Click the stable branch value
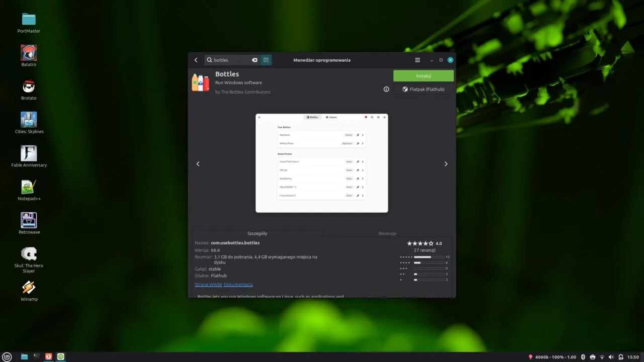This screenshot has width=644, height=362. pos(215,269)
